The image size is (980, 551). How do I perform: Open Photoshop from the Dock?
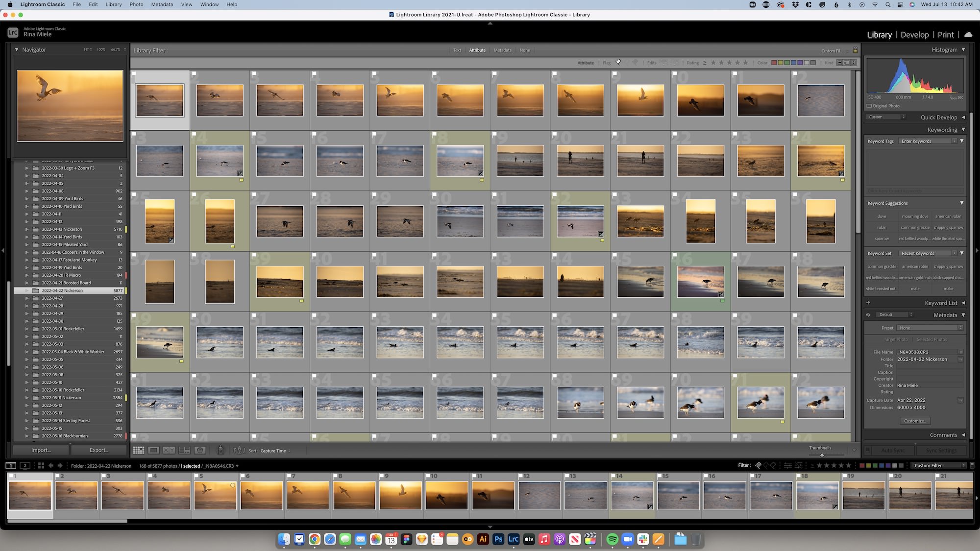click(498, 539)
